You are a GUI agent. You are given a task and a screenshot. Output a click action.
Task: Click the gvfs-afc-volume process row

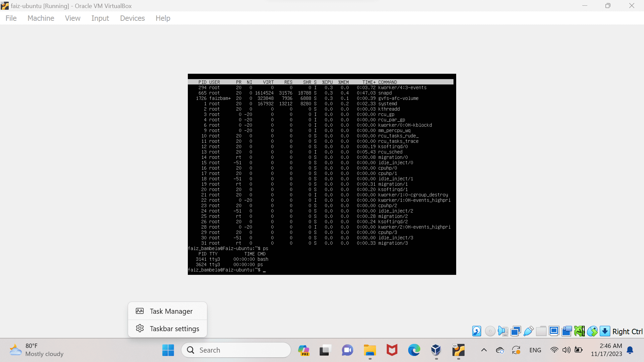click(321, 98)
